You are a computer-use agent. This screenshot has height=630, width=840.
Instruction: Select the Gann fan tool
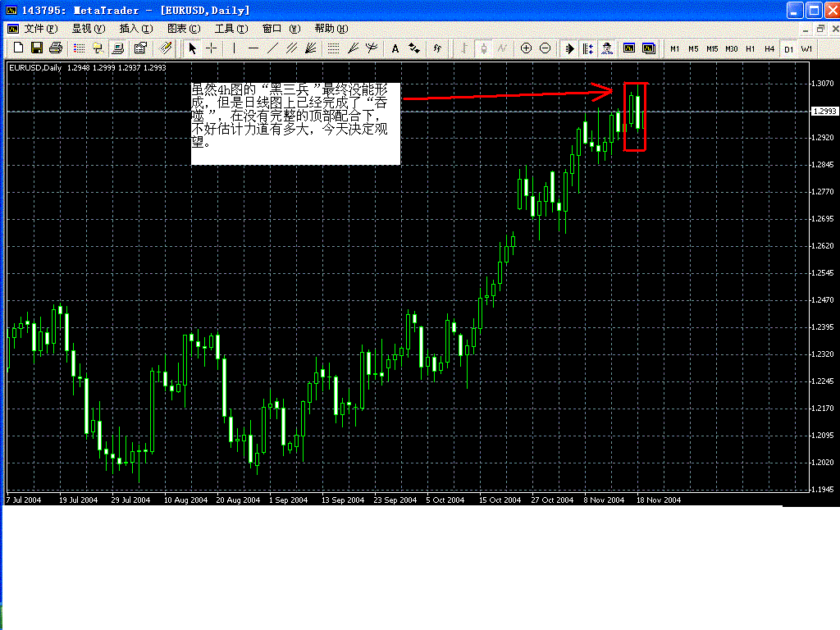tap(310, 48)
